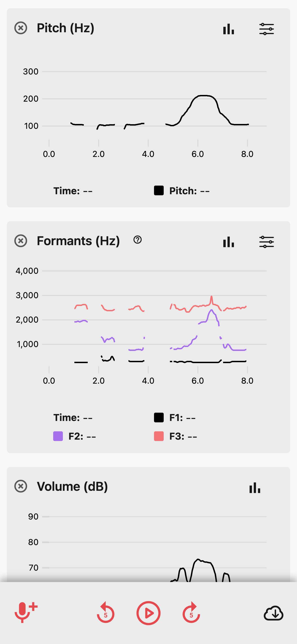Viewport: 297px width, 644px height.
Task: Show Formants statistics bar icon
Action: pyautogui.click(x=229, y=242)
